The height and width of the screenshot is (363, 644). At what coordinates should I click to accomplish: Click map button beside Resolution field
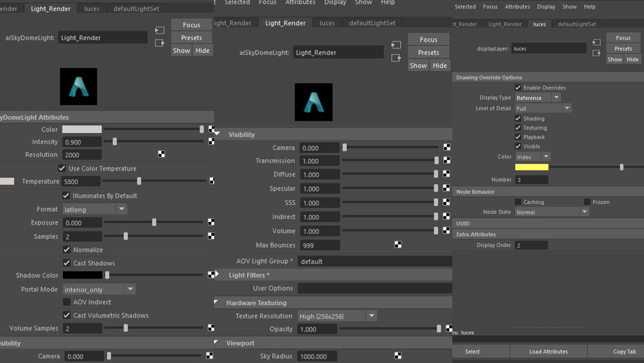coord(161,154)
